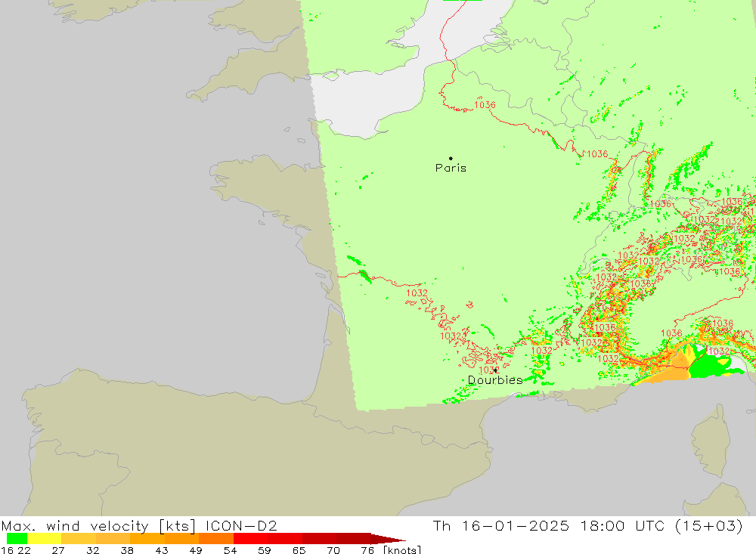Viewport: 756px width, 554px height.
Task: Click the legend value 38
Action: [127, 550]
